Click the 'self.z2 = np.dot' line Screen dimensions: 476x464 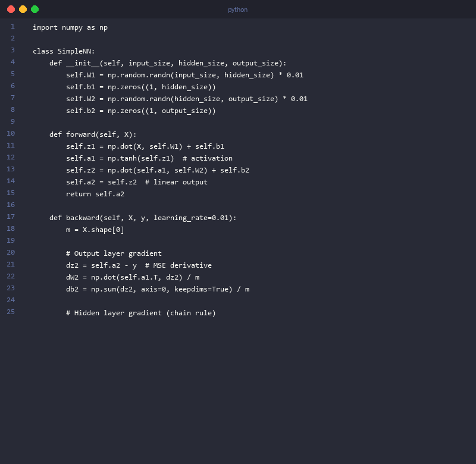pos(158,170)
